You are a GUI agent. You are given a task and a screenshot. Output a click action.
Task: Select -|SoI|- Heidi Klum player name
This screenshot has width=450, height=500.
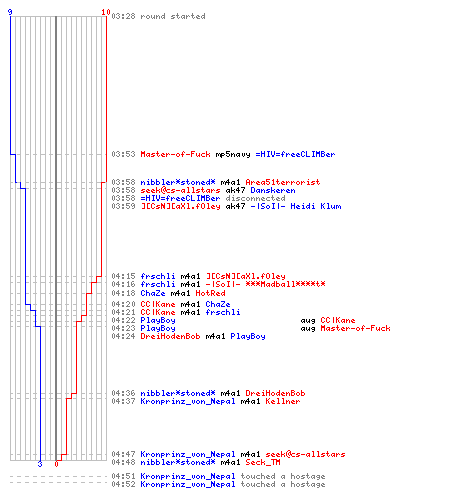pos(296,206)
